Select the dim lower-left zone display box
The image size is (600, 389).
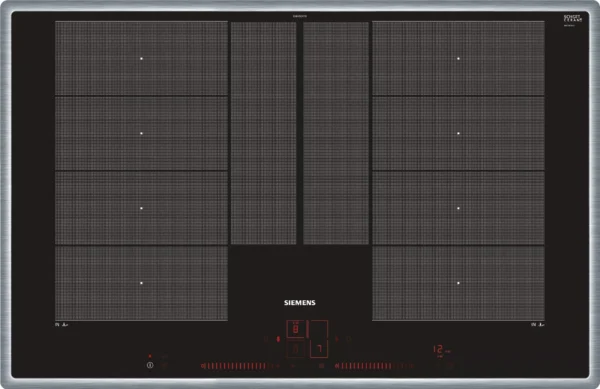tap(296, 349)
